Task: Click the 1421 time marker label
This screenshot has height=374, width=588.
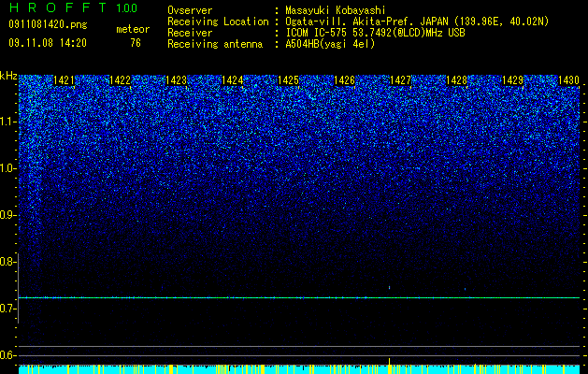Action: click(64, 80)
